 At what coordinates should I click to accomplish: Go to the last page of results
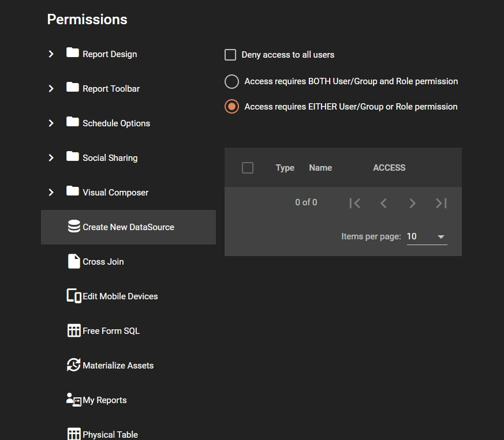pyautogui.click(x=440, y=202)
